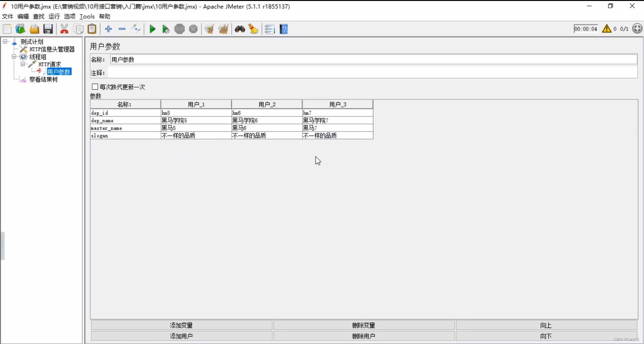Click the Cut scissors icon
The height and width of the screenshot is (344, 644).
point(64,29)
